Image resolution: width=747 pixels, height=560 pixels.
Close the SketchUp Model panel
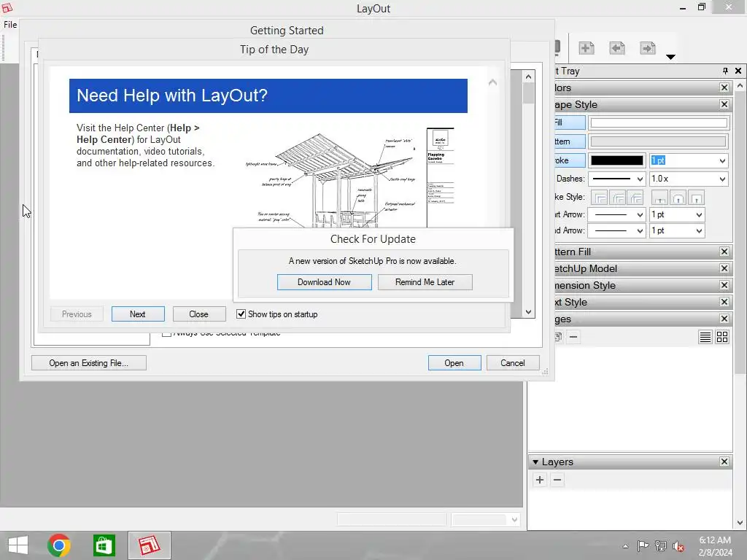[724, 268]
